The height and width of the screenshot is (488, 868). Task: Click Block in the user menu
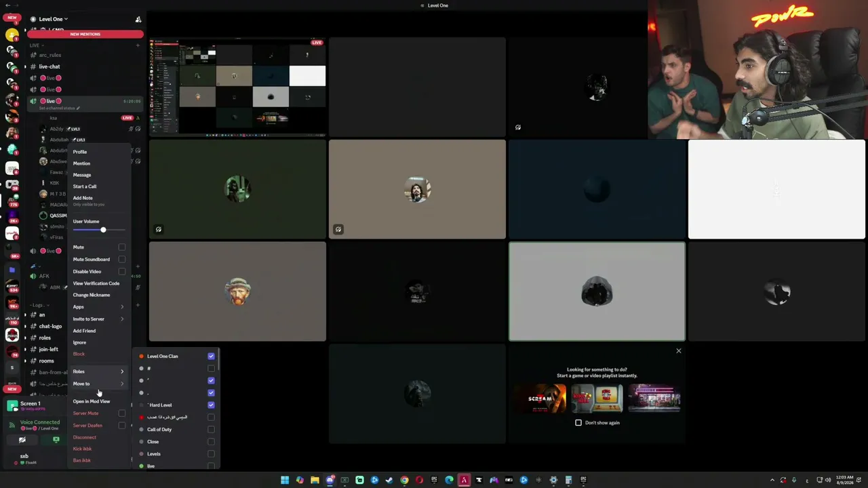pos(79,354)
